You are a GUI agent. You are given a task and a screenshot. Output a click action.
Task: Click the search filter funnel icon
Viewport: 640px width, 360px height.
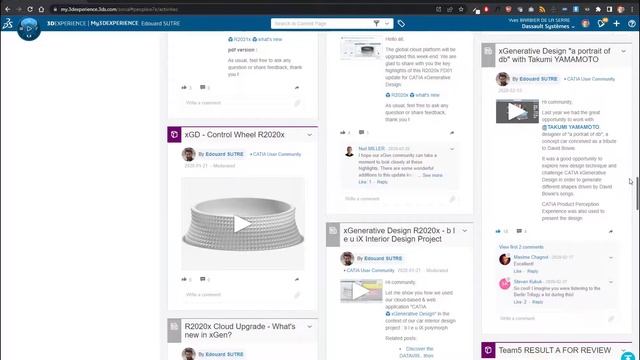pyautogui.click(x=376, y=23)
